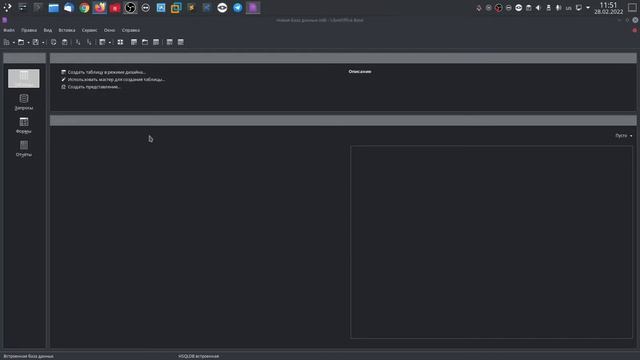This screenshot has height=360, width=640.
Task: Expand the Open file dropdown arrow
Action: point(28,42)
